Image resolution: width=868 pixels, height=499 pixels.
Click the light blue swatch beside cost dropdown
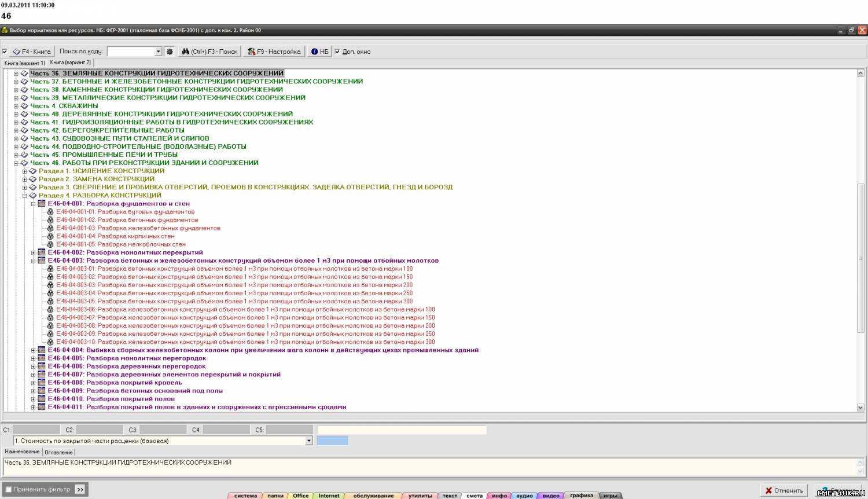tap(333, 441)
